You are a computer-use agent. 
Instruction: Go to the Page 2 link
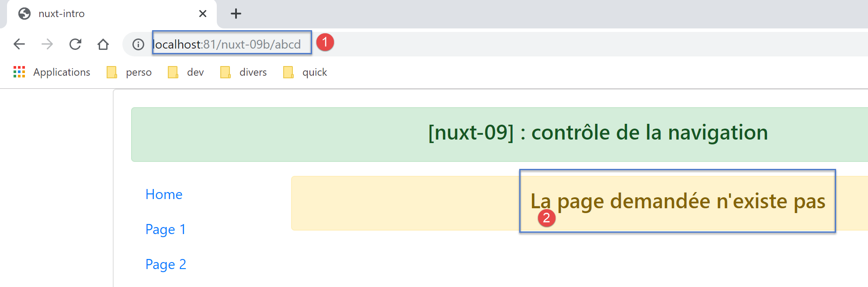(x=166, y=264)
